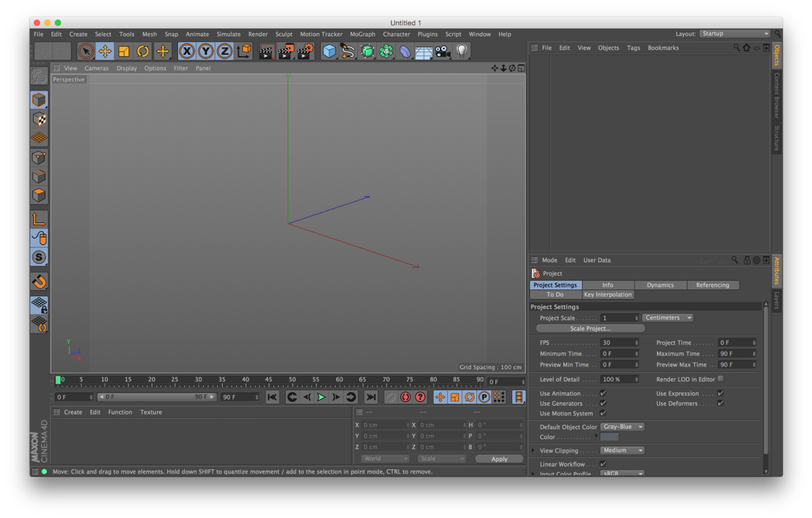Click the Apply button in coordinates panel

pos(499,458)
